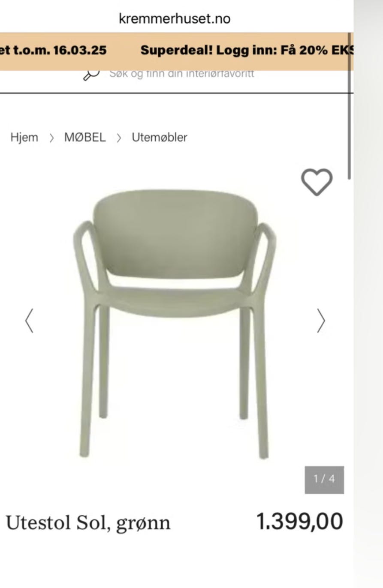This screenshot has height=588, width=383.
Task: Open the green chair product image
Action: 175,324
